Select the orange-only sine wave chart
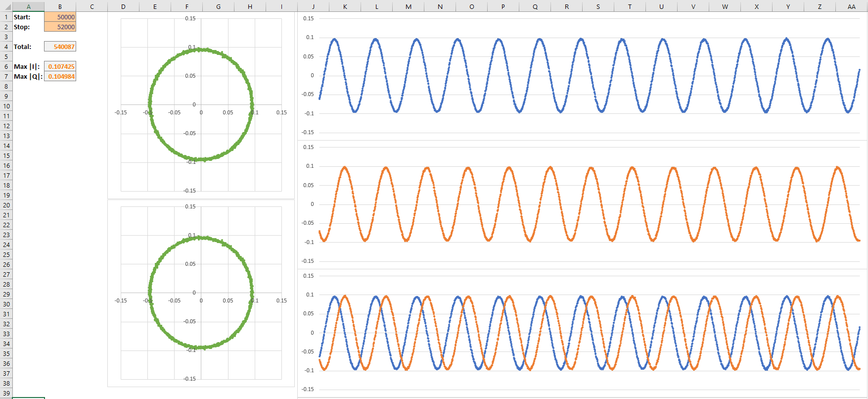The image size is (868, 399). pyautogui.click(x=582, y=204)
